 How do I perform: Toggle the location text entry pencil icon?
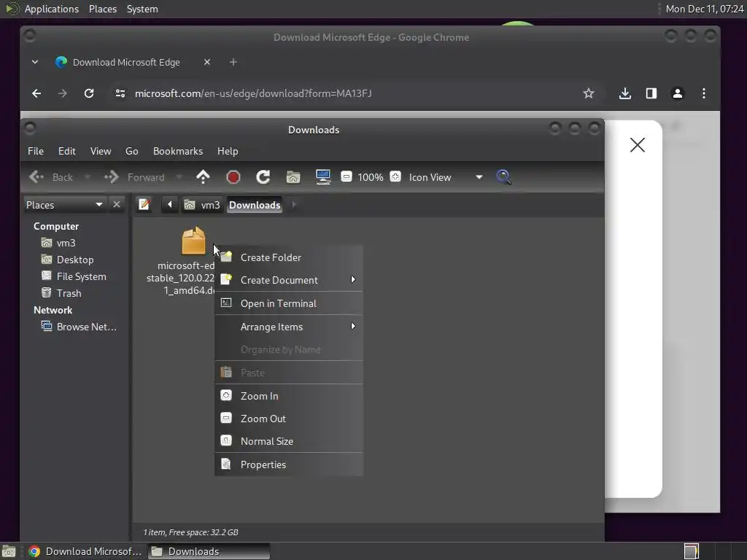(x=144, y=205)
